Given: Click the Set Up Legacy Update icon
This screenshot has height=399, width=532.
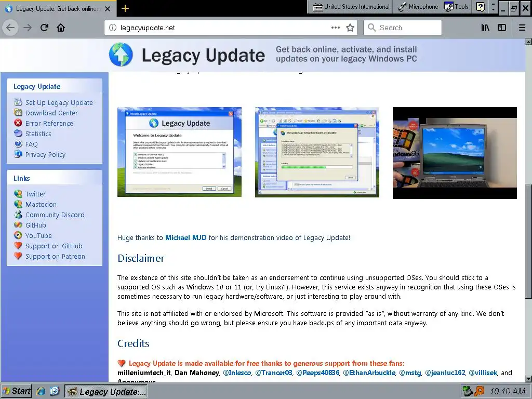Looking at the screenshot, I should [x=18, y=102].
